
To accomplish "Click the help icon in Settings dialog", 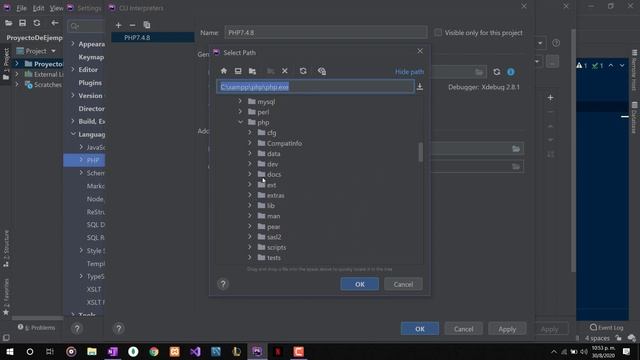I will (77, 329).
